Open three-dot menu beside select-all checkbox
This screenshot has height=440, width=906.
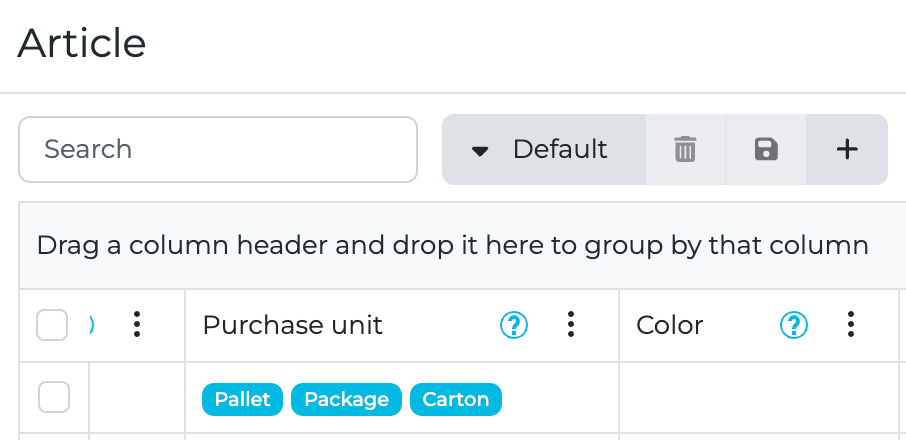click(137, 324)
